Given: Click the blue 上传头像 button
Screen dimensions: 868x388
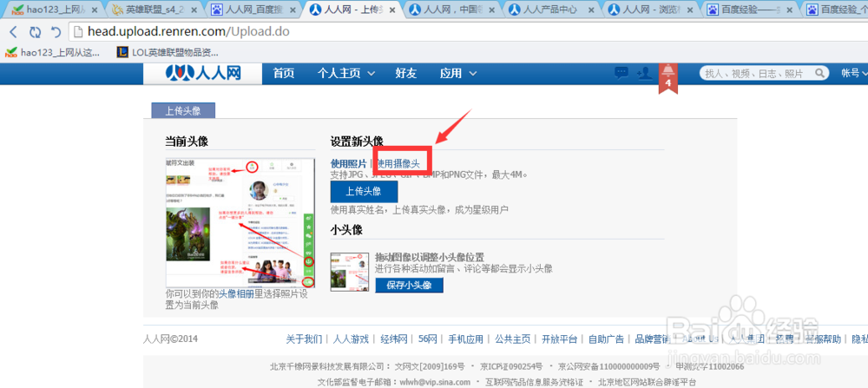Looking at the screenshot, I should [x=364, y=192].
